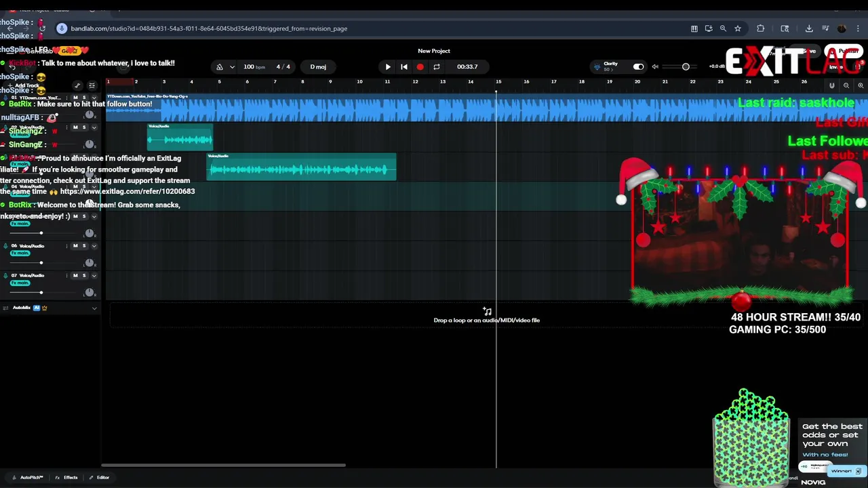Open browser downloads icon
Screen dimensions: 868x488
point(809,28)
